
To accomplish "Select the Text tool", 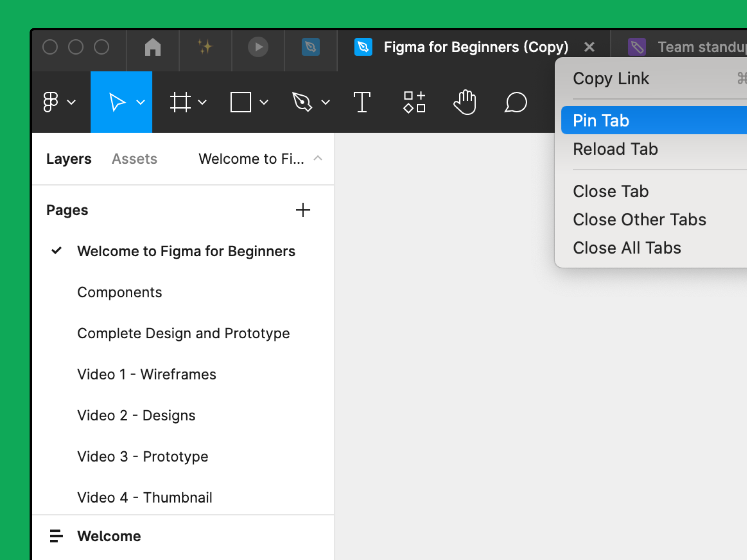I will pyautogui.click(x=361, y=102).
